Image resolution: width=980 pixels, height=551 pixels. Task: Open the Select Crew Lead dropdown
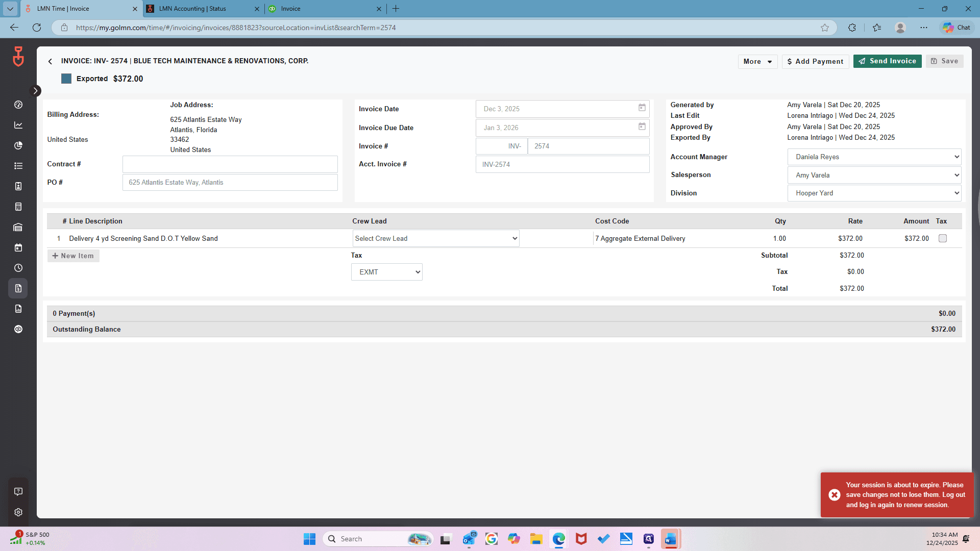click(x=436, y=238)
